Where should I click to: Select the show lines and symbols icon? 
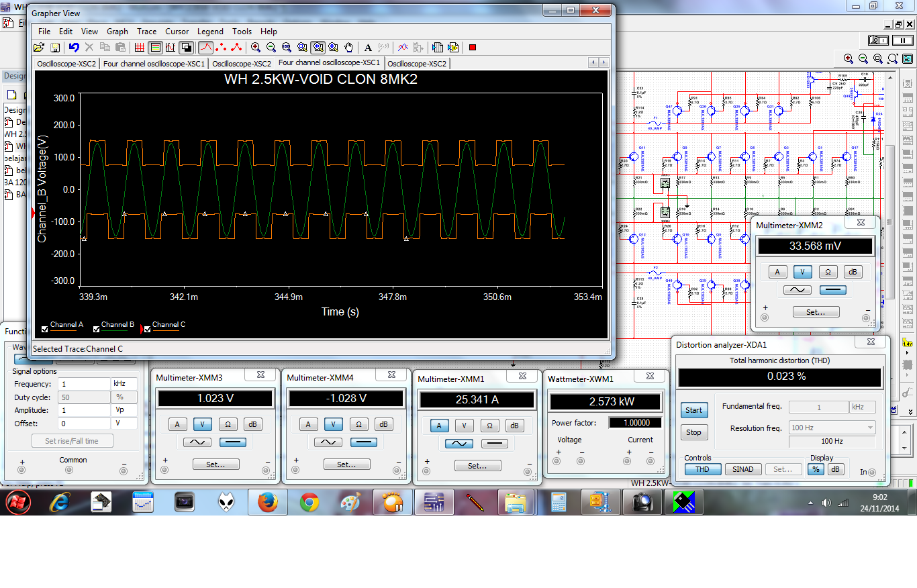click(236, 47)
